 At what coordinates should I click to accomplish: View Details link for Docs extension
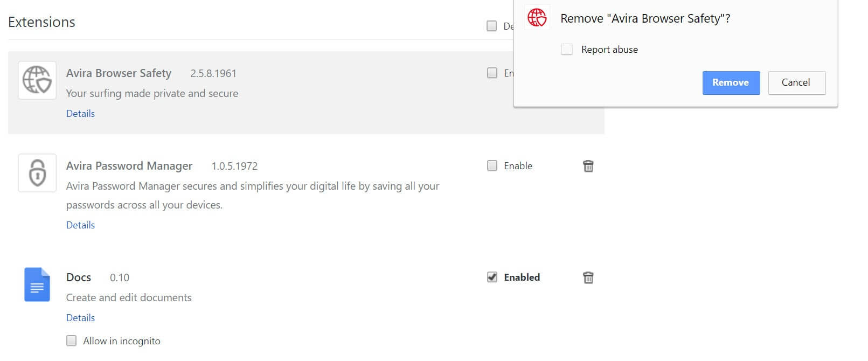pos(80,318)
